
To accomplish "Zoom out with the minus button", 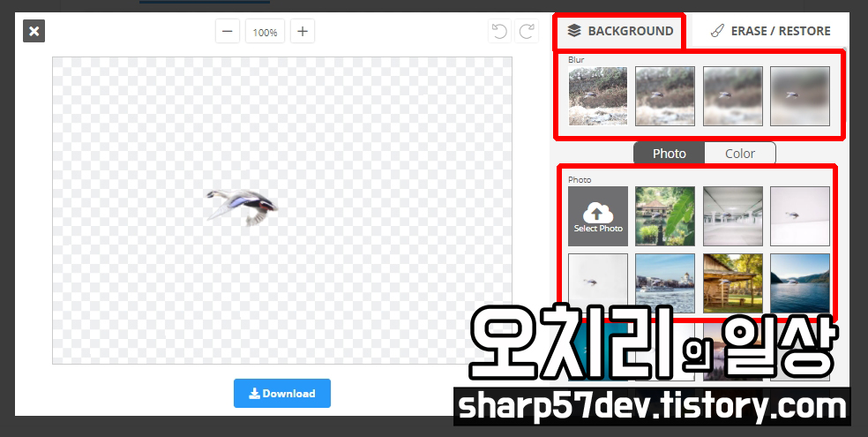I will pyautogui.click(x=227, y=32).
